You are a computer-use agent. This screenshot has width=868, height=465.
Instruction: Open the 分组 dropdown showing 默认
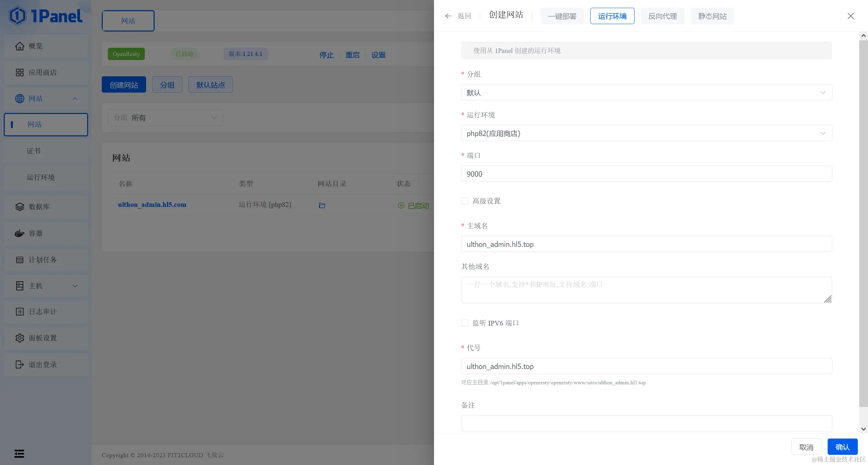(x=646, y=93)
